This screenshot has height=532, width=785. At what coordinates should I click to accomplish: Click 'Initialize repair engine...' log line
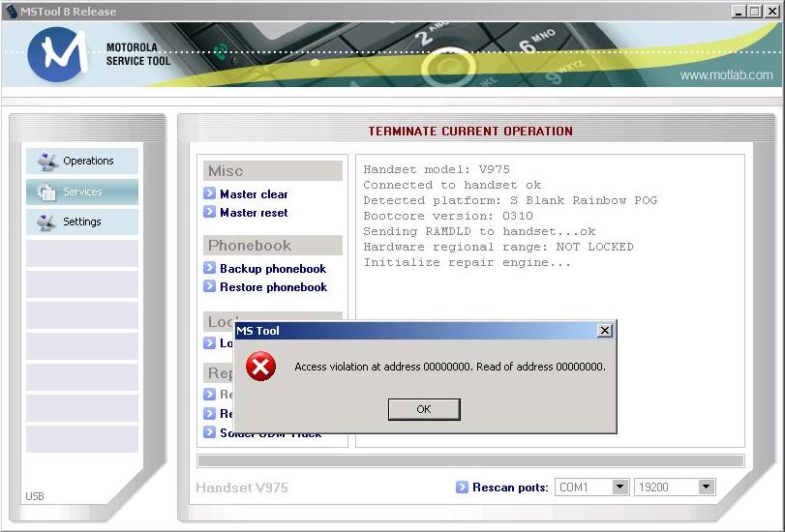click(468, 262)
